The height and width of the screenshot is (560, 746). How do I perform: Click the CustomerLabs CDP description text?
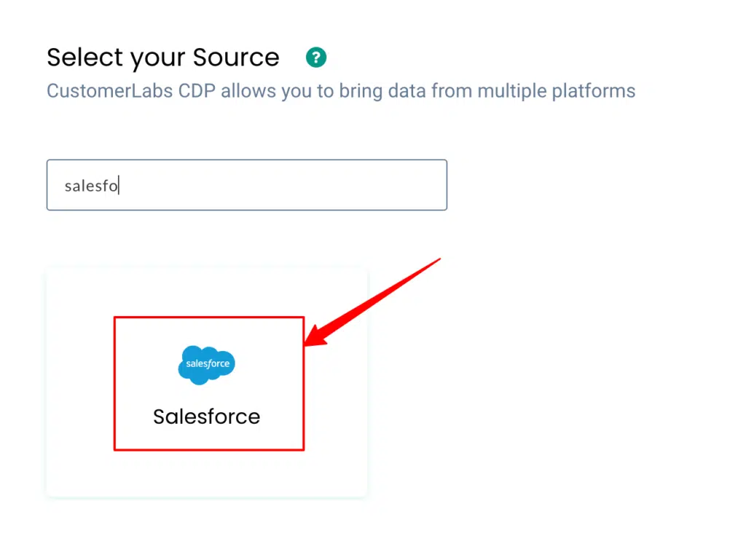pyautogui.click(x=340, y=90)
